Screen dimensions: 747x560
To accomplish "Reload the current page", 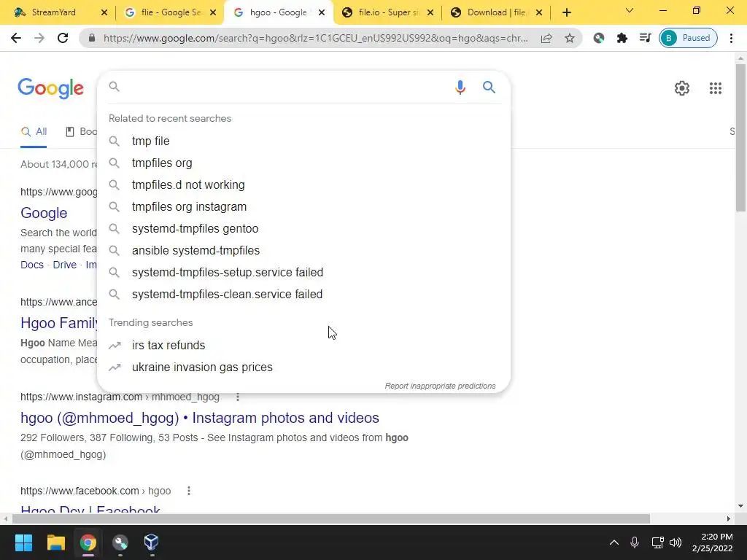I will (63, 38).
